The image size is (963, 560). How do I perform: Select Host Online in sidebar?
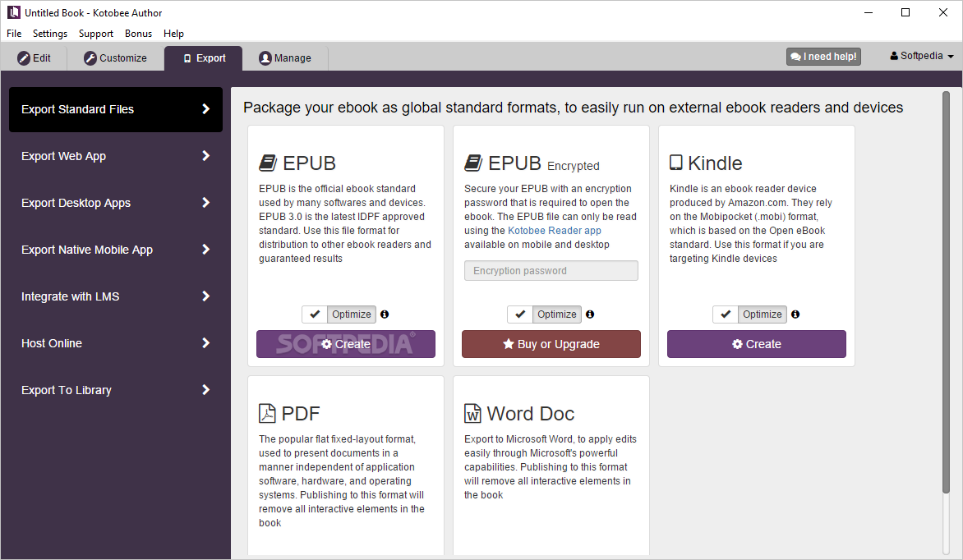(x=116, y=343)
